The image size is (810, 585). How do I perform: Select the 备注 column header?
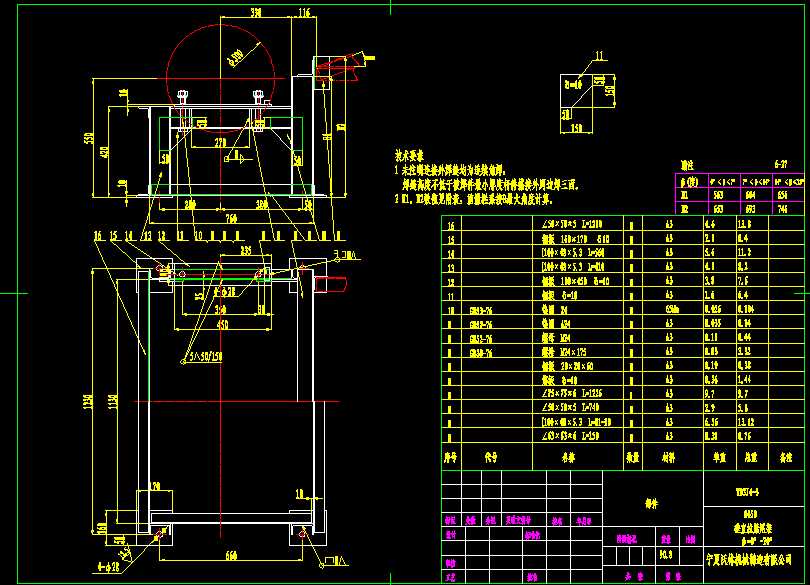click(x=786, y=457)
